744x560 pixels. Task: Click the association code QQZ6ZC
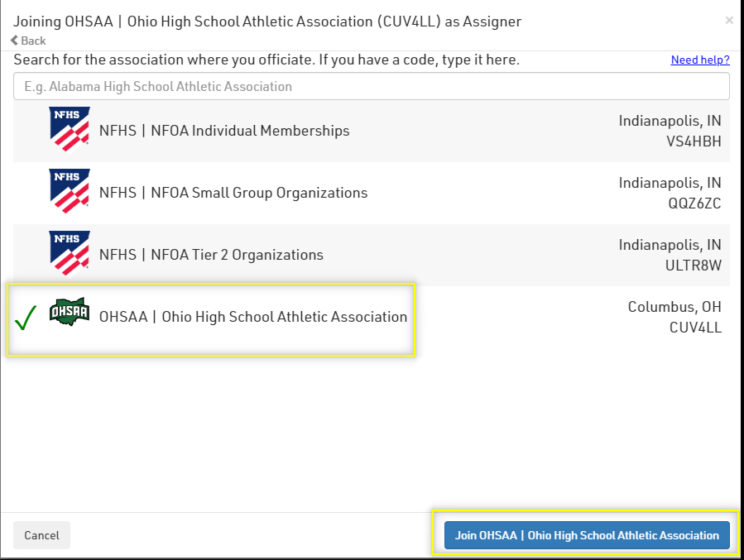coord(693,203)
